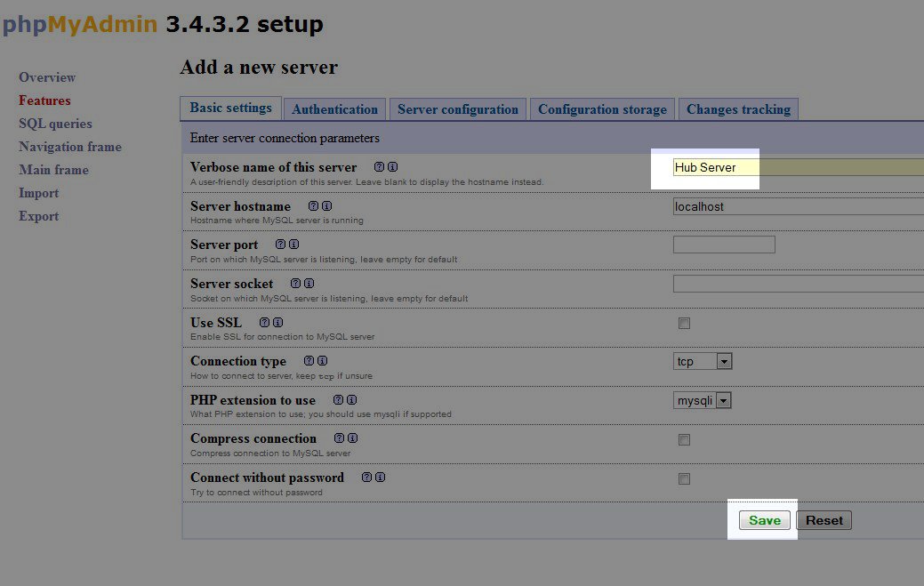Viewport: 924px width, 586px height.
Task: Tick the Compress connection checkbox
Action: point(684,440)
